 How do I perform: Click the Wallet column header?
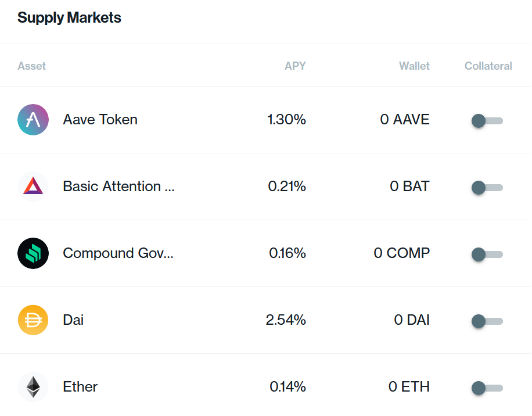pyautogui.click(x=414, y=66)
